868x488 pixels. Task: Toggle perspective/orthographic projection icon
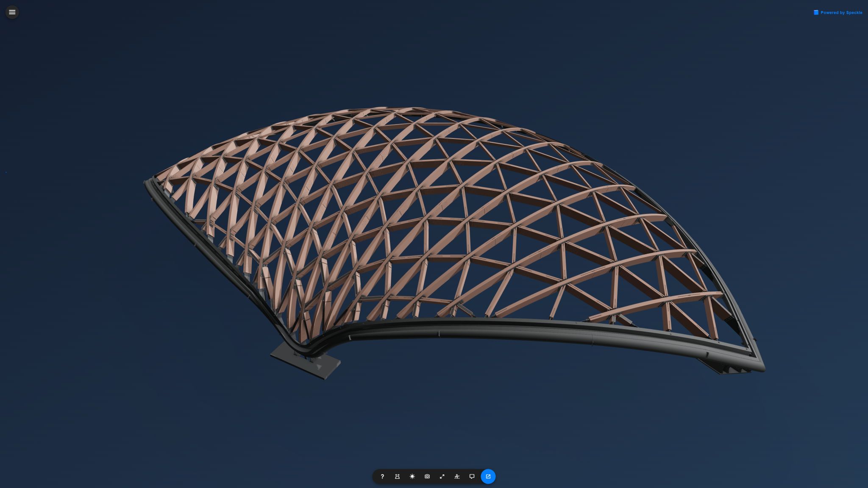tap(397, 477)
